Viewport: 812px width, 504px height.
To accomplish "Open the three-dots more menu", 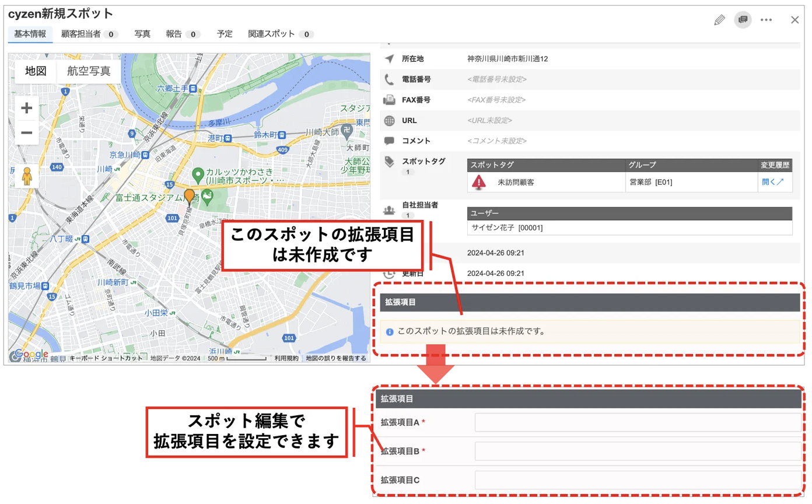I will click(766, 20).
